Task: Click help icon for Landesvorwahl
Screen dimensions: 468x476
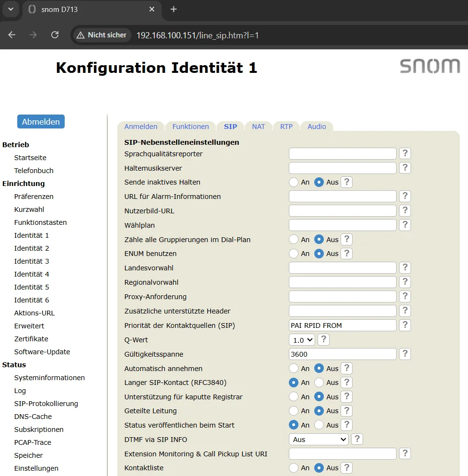Action: [405, 268]
